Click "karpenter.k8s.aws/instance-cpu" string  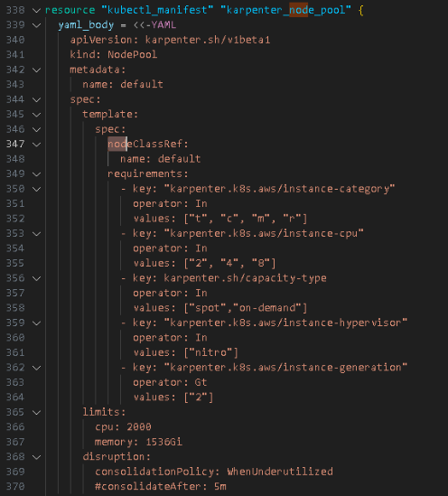[x=264, y=233]
